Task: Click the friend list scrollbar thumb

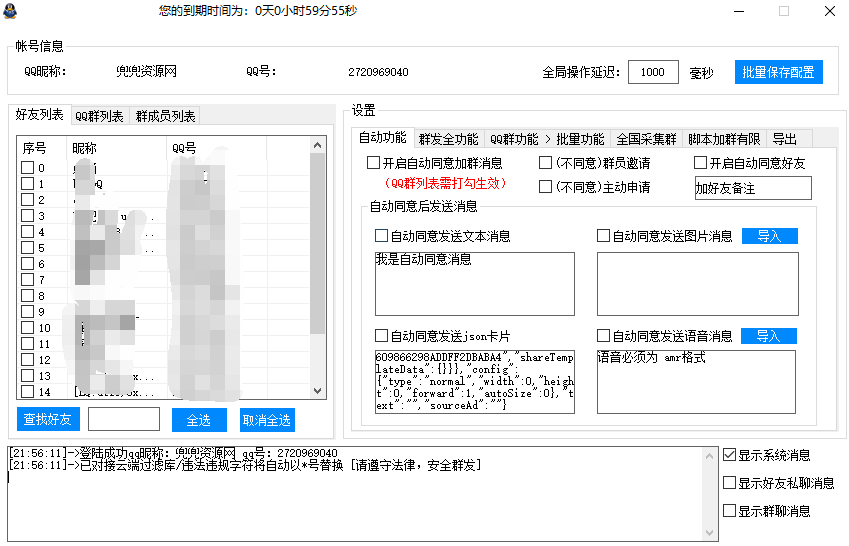Action: [x=318, y=243]
